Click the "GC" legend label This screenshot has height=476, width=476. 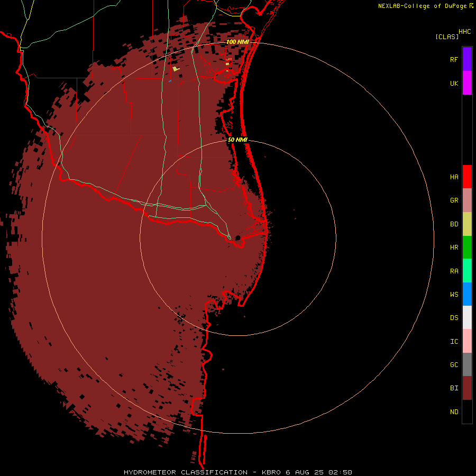coord(454,365)
